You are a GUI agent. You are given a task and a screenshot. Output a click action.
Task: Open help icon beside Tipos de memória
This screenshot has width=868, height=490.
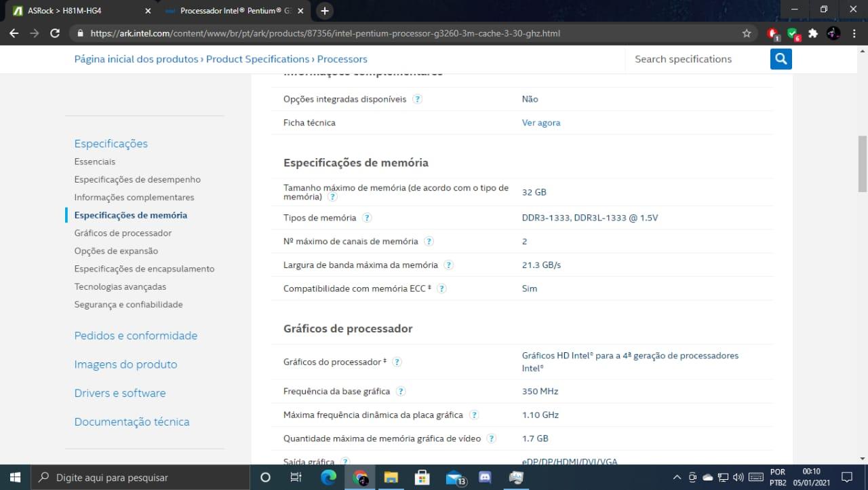click(x=367, y=218)
